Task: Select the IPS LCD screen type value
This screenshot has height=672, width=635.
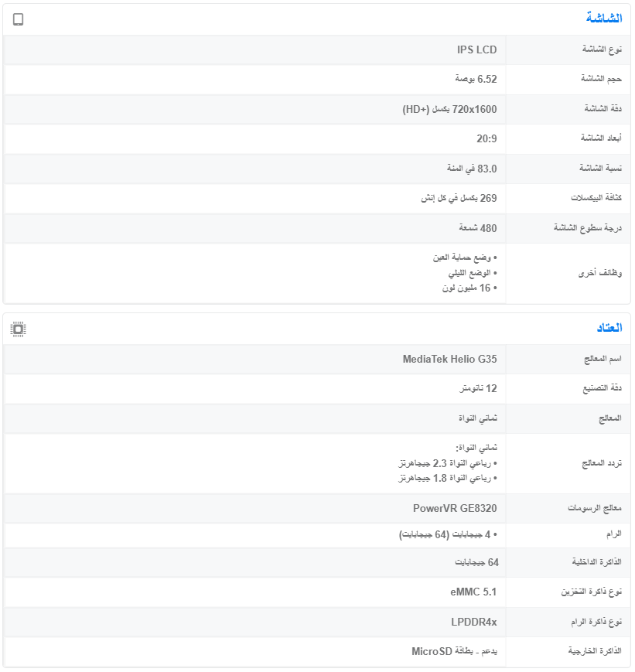Action: pos(476,50)
